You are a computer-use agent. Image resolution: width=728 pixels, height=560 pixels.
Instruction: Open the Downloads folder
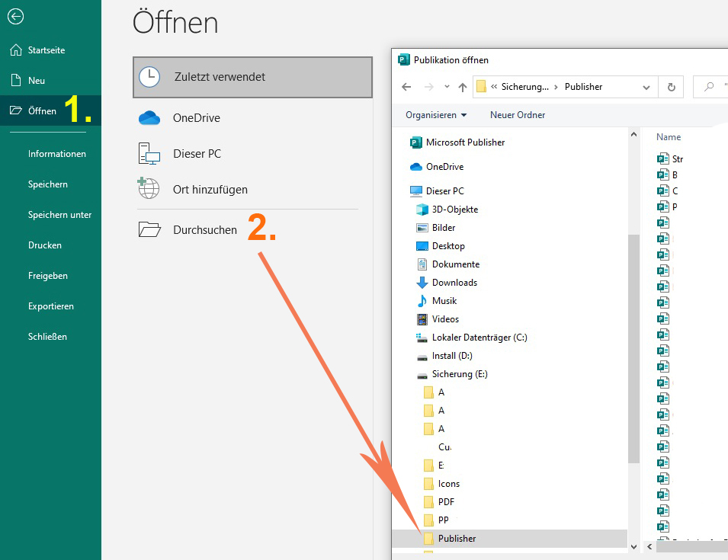tap(447, 283)
